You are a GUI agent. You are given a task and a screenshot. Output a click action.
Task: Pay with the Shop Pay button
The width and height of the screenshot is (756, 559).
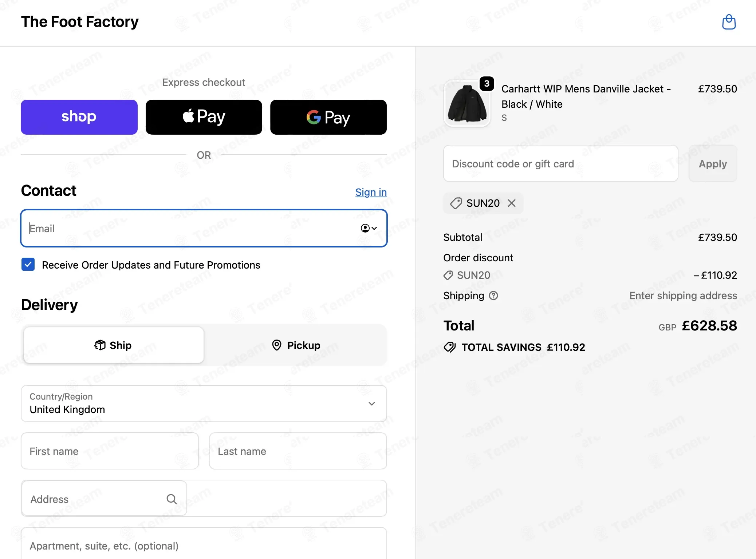(x=79, y=117)
